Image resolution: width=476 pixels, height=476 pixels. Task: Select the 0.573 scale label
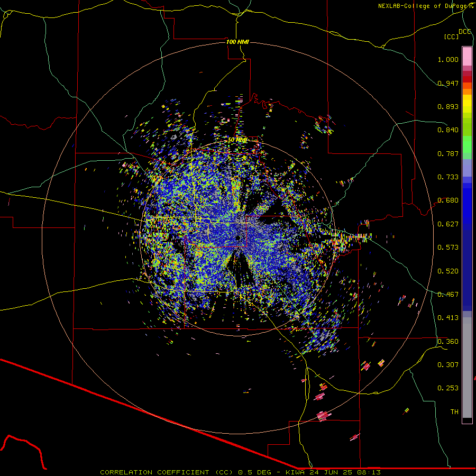tap(448, 248)
